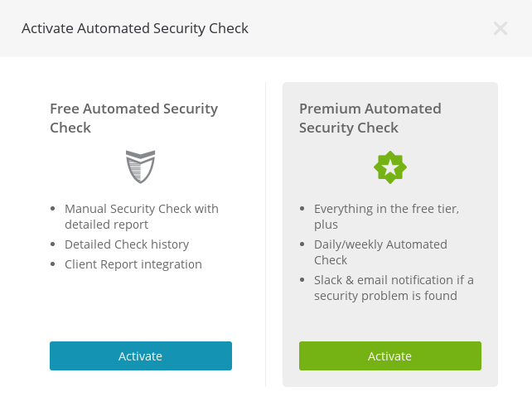
Task: Select the Premium Automated Security Check heading
Action: pos(370,118)
